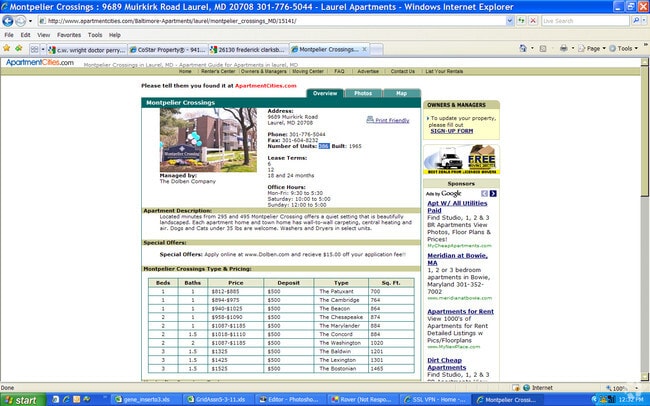Open the File menu
This screenshot has width=650, height=406.
[9, 35]
